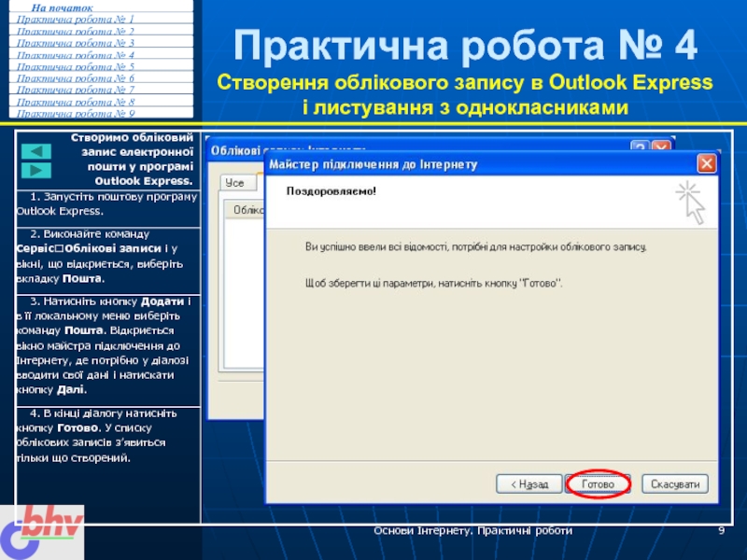Click step 4 text 'В кінці діалогу натисніть'

tap(110, 413)
